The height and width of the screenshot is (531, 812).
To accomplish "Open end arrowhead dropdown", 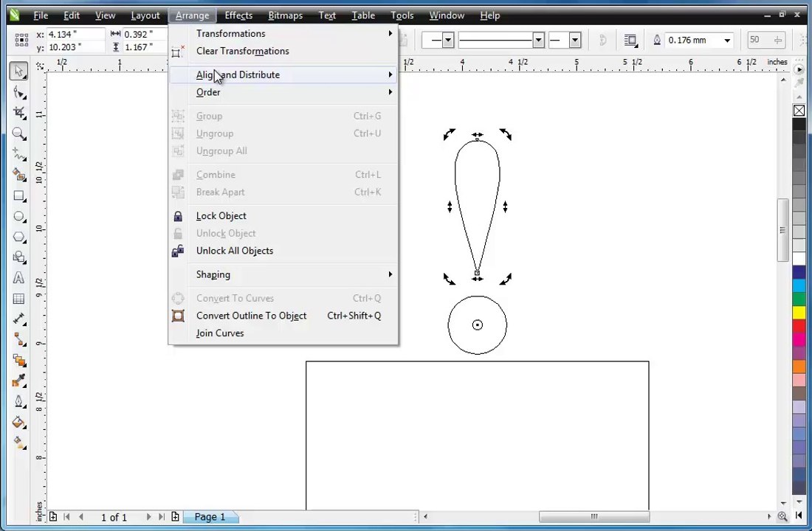I will [575, 41].
